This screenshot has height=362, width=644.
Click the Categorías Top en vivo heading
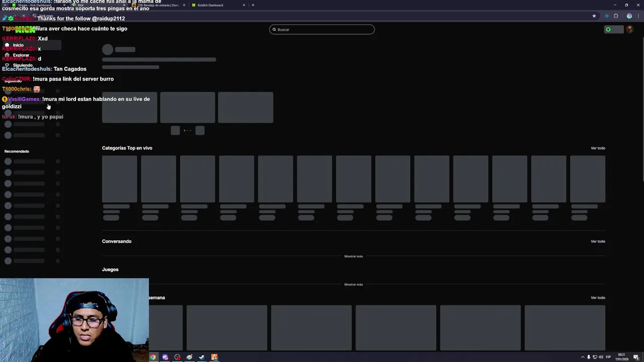click(x=127, y=148)
